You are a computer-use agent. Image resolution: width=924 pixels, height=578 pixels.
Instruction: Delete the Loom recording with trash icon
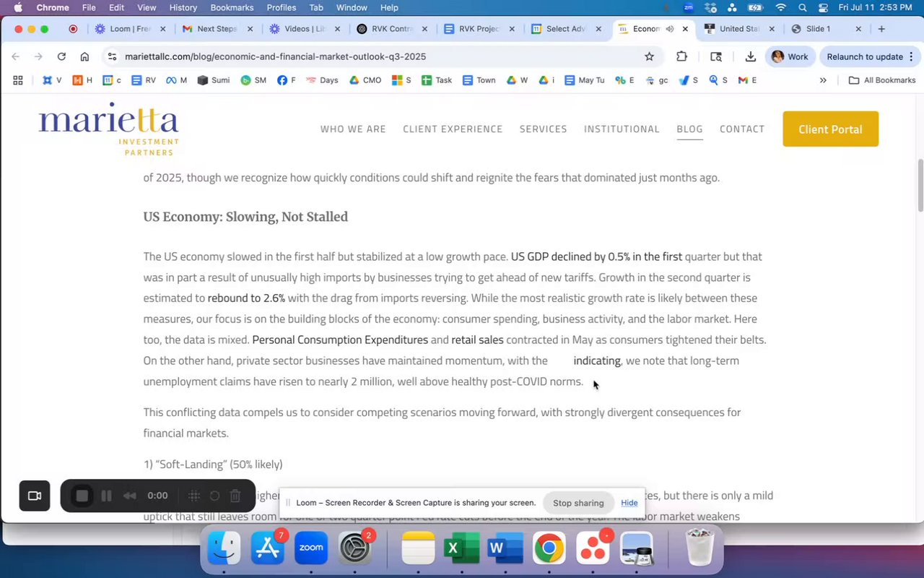(x=235, y=496)
